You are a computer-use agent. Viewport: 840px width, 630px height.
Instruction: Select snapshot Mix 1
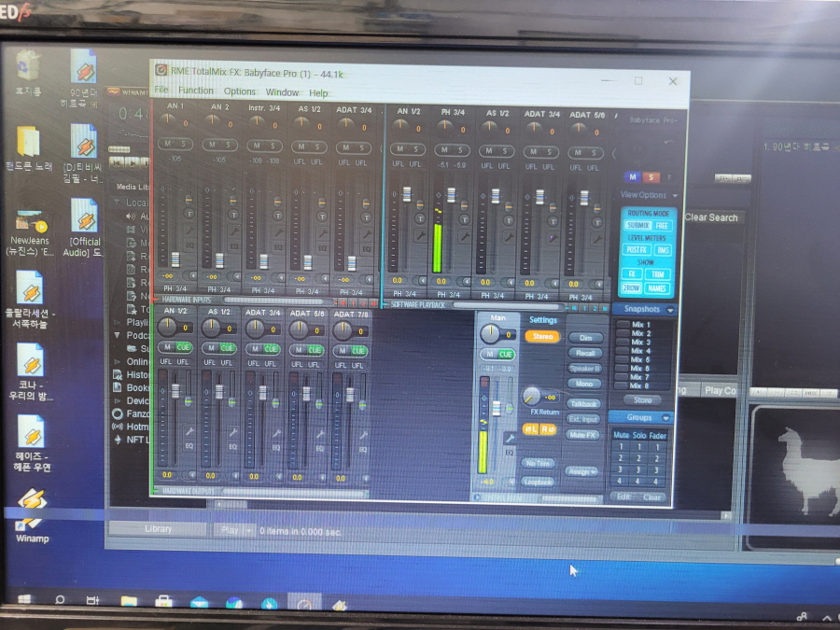pos(640,325)
